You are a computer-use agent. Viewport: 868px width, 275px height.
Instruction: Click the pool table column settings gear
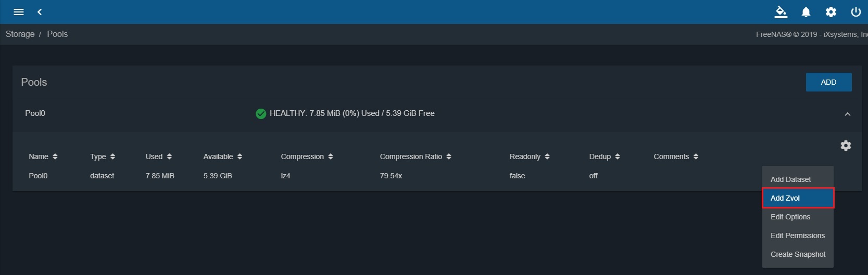[x=846, y=146]
